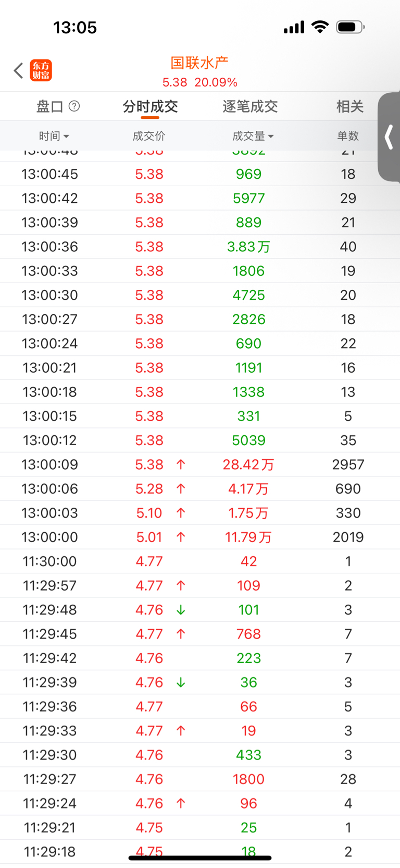This screenshot has width=400, height=868.
Task: Tap the 东方财富 logo icon
Action: point(41,70)
